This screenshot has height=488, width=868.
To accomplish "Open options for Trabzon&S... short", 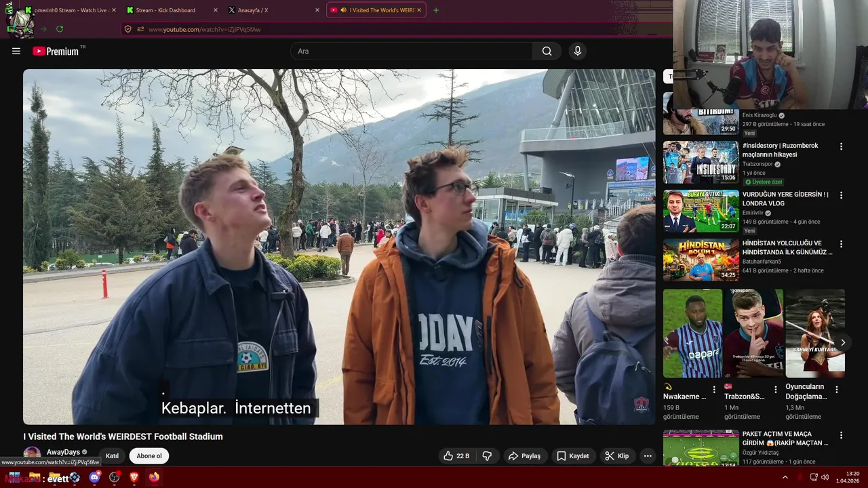I will click(776, 390).
